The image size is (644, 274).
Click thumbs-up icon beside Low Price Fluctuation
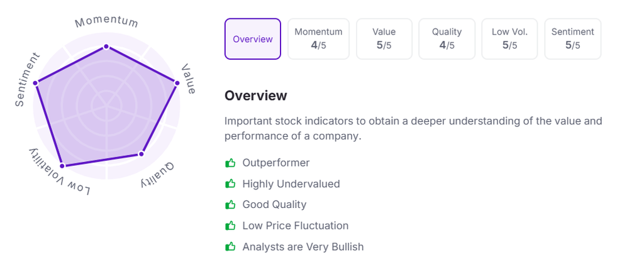230,226
